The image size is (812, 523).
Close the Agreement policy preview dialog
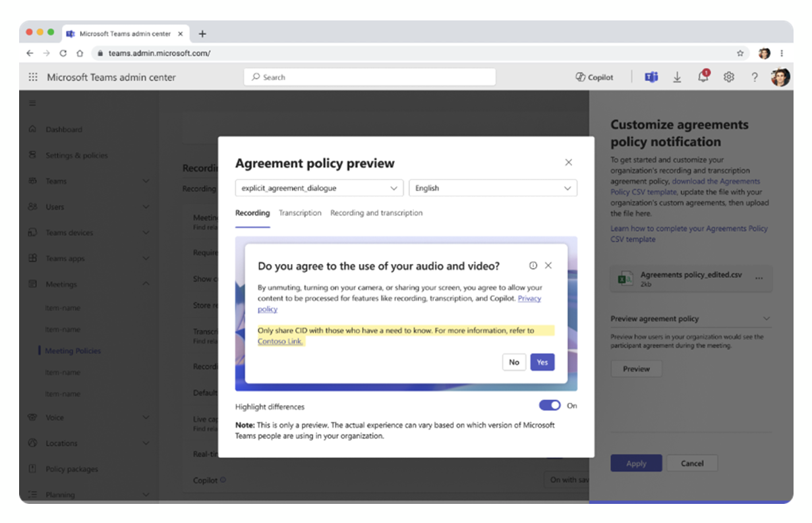coord(568,163)
